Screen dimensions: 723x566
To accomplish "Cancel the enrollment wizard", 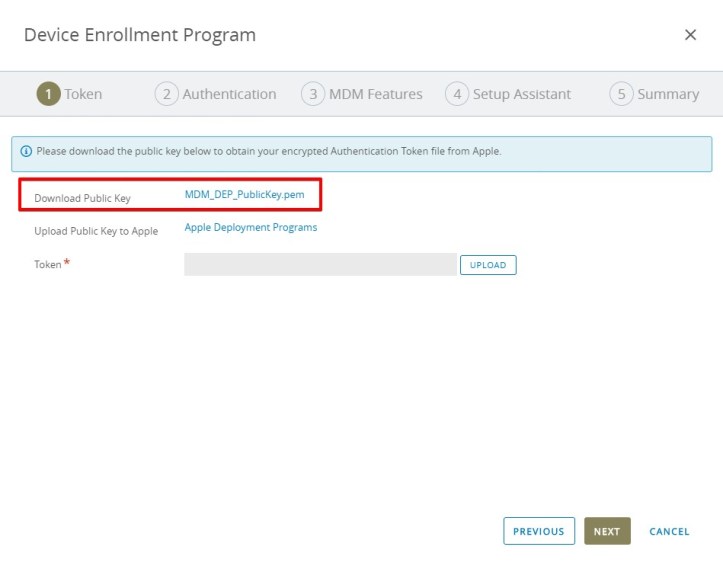I will (669, 531).
